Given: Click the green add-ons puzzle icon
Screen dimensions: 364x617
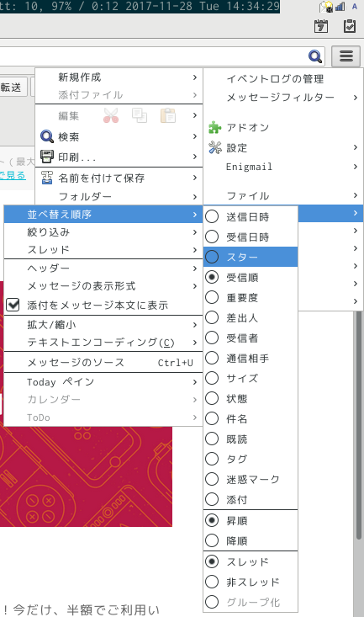Looking at the screenshot, I should 214,127.
